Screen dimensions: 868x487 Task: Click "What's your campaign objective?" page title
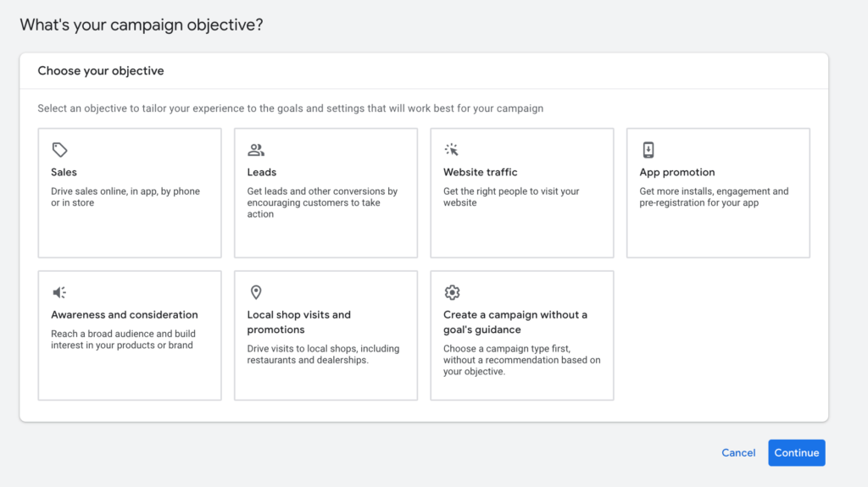(142, 25)
